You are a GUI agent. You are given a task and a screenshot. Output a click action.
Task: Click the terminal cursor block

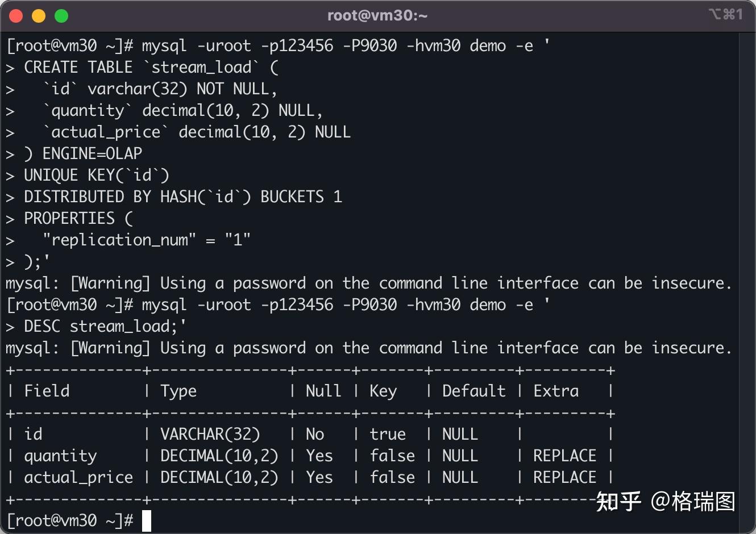(146, 520)
